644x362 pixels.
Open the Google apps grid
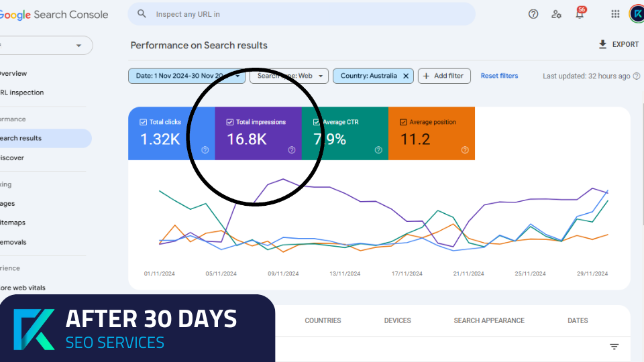click(615, 14)
